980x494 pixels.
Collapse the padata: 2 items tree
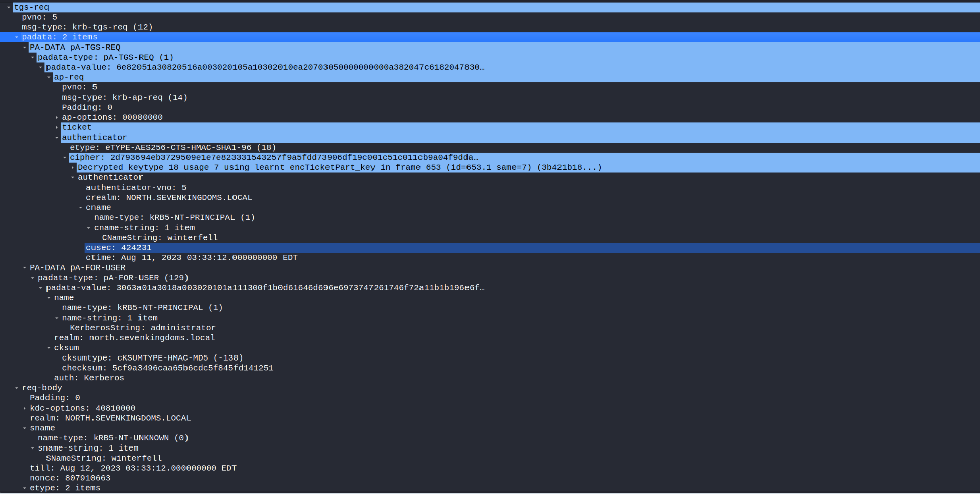tap(17, 37)
